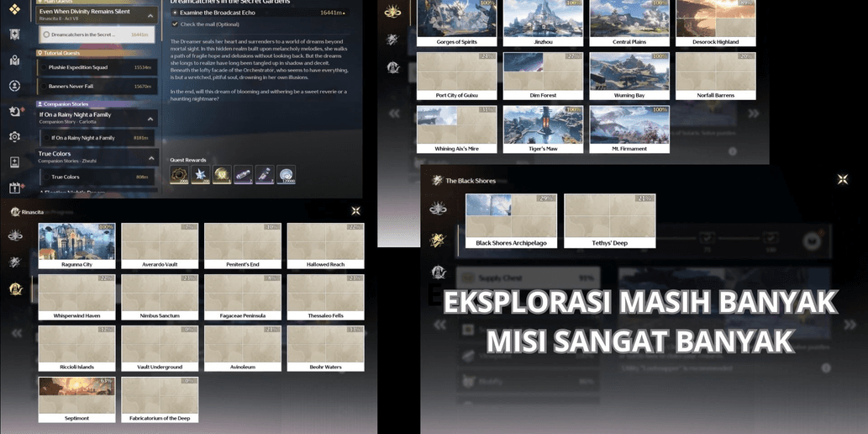Viewport: 868px width, 434px height.
Task: Open the star banner quest category icon
Action: coord(15,34)
